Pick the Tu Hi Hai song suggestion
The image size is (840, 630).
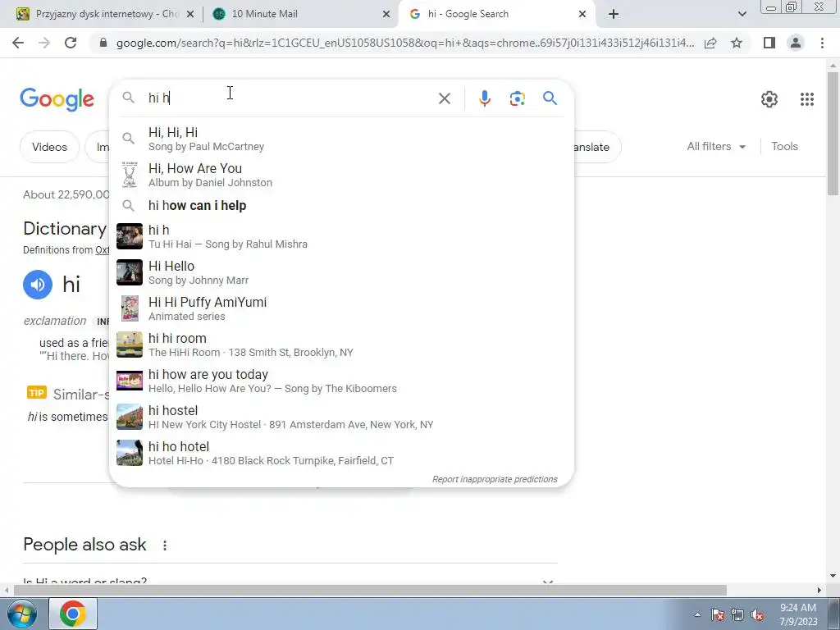click(x=341, y=236)
